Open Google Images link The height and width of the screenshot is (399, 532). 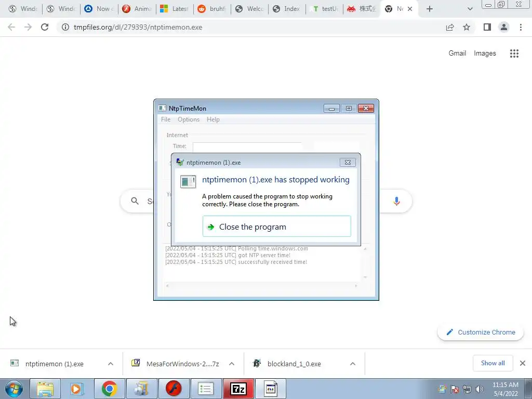pyautogui.click(x=485, y=54)
